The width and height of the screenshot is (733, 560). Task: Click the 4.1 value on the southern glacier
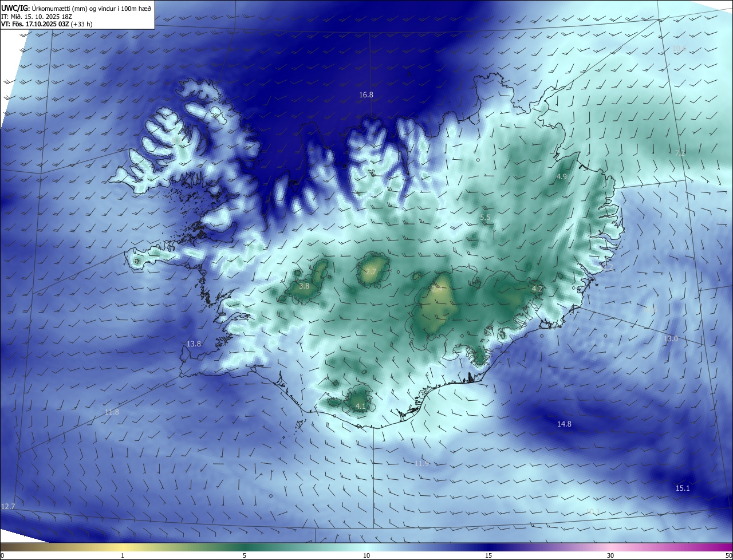tap(360, 406)
